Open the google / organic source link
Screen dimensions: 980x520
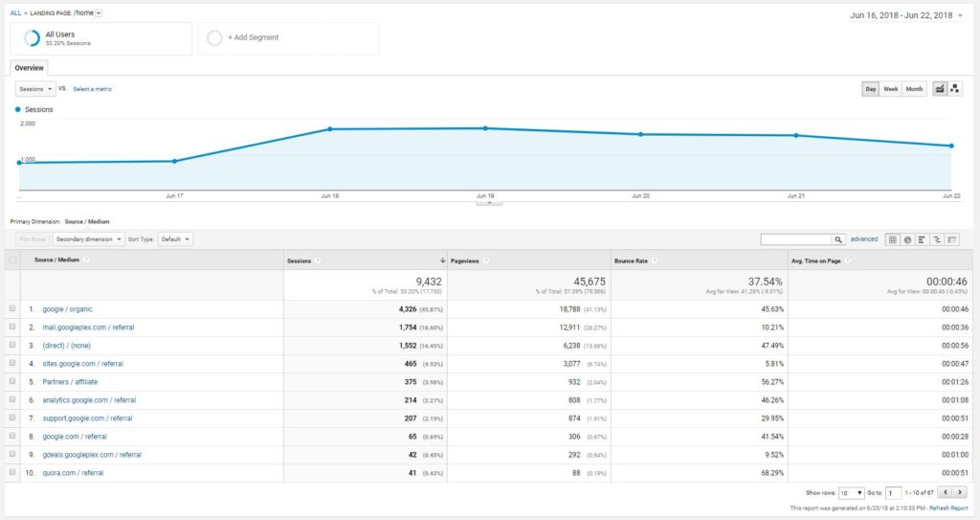(x=68, y=309)
